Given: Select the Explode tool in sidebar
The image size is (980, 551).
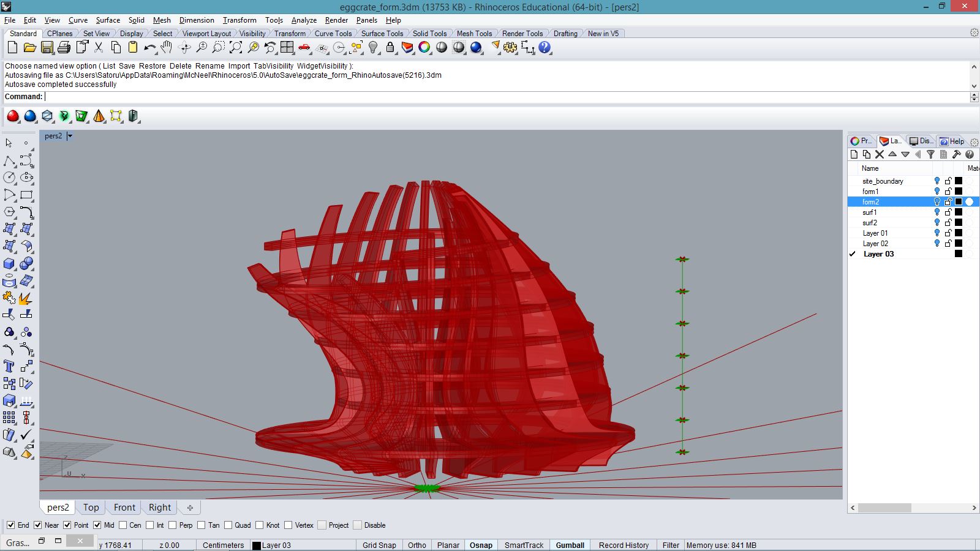Looking at the screenshot, I should tap(26, 298).
